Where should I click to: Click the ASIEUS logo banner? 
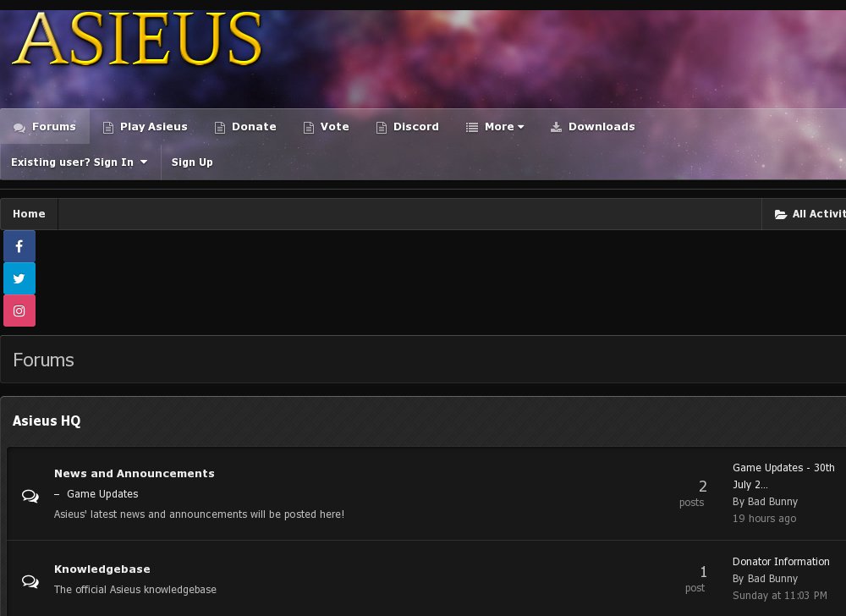point(138,39)
